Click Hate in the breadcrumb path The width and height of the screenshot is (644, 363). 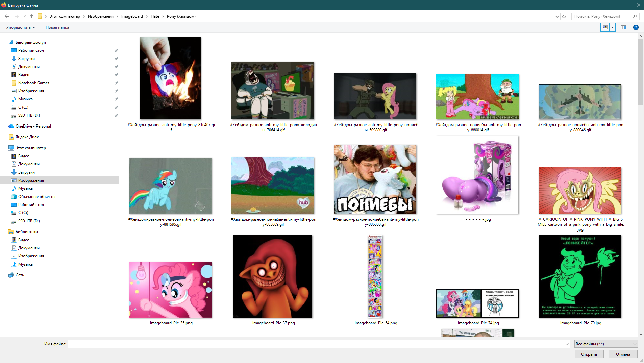click(155, 16)
